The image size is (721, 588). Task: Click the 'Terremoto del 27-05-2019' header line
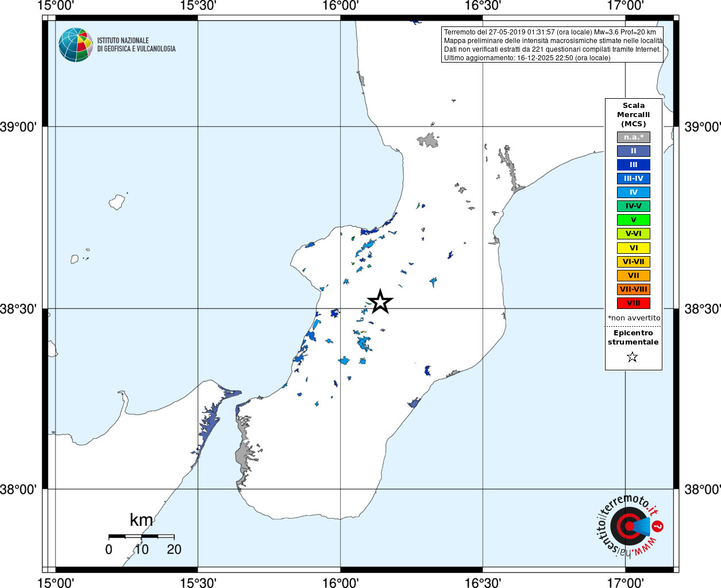click(550, 32)
